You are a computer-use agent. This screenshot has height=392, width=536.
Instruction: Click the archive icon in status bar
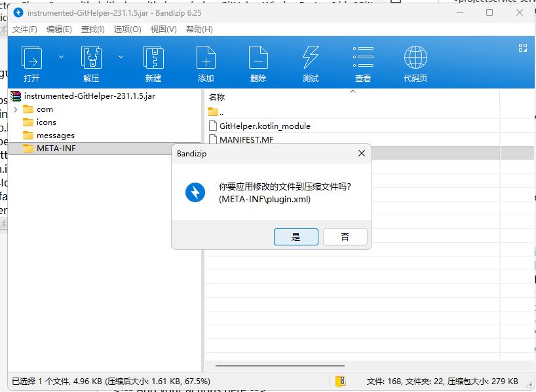pos(341,381)
